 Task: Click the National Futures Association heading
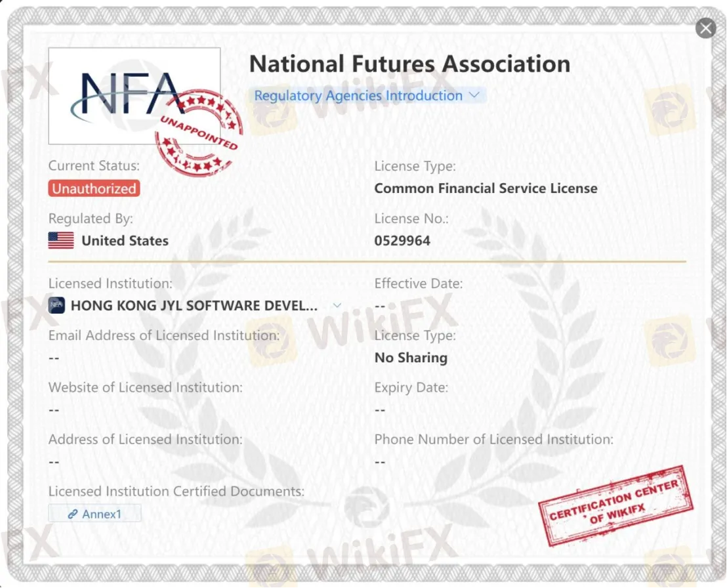(410, 64)
